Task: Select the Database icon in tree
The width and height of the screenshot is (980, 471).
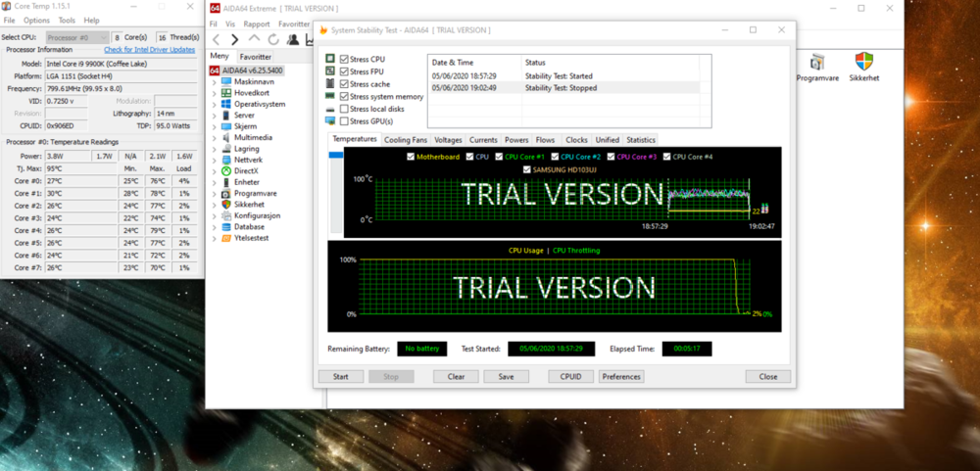Action: pos(226,227)
